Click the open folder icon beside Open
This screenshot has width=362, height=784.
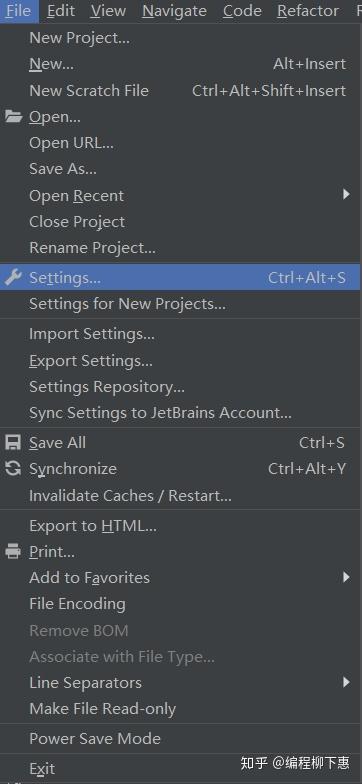[14, 117]
